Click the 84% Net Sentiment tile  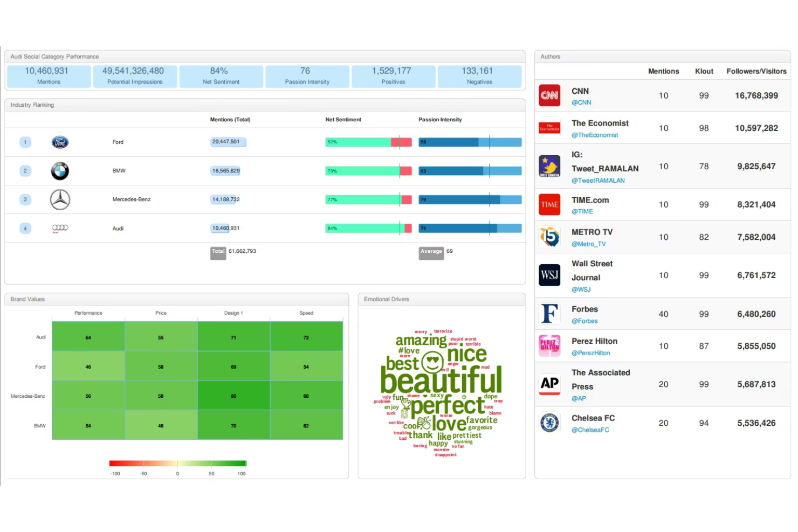click(221, 76)
